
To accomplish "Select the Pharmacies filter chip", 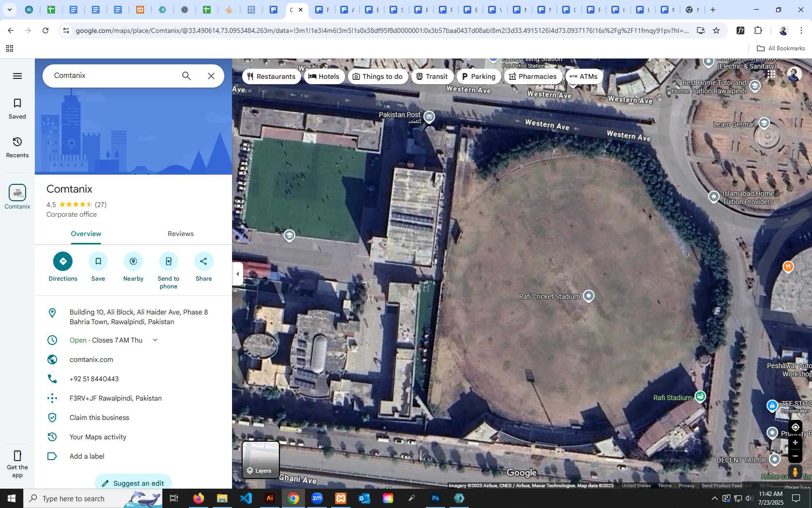I will point(533,76).
